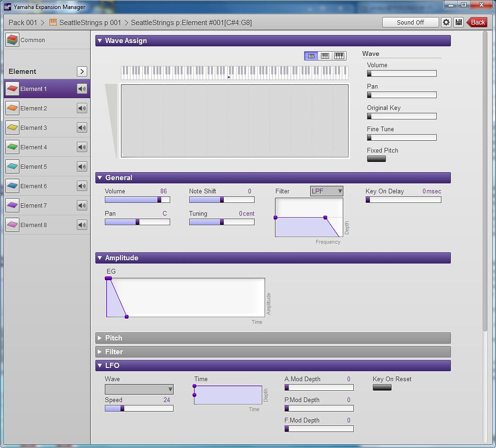
Task: Go to SeattleStrings p 001 breadcrumb
Action: 90,22
